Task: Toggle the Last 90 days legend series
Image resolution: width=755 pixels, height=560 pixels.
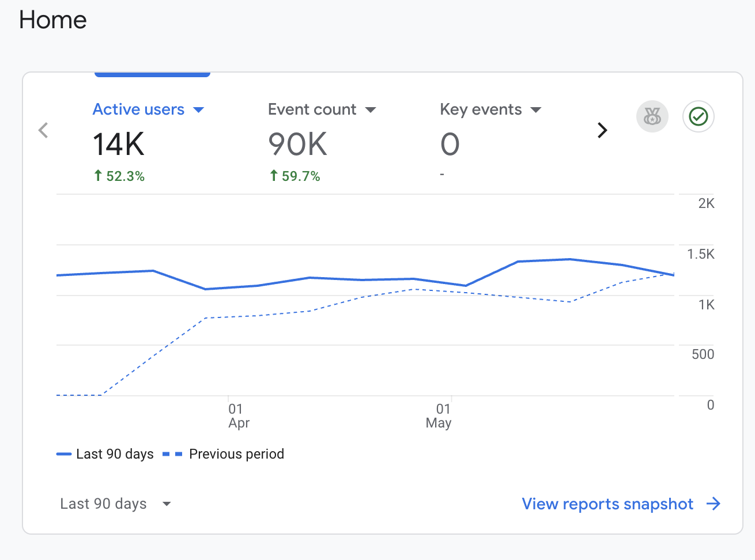Action: (105, 454)
